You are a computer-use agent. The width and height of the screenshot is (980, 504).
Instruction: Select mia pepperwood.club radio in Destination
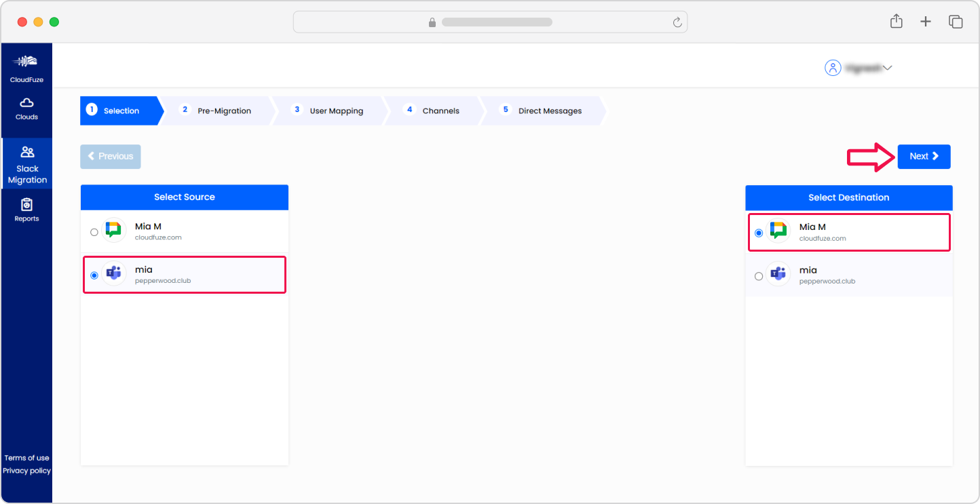[759, 276]
